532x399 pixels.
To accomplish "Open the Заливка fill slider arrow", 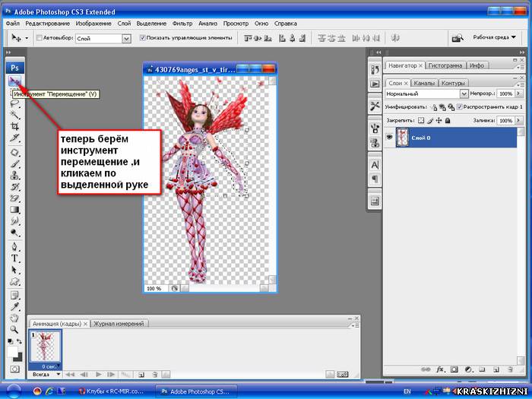I will (518, 120).
